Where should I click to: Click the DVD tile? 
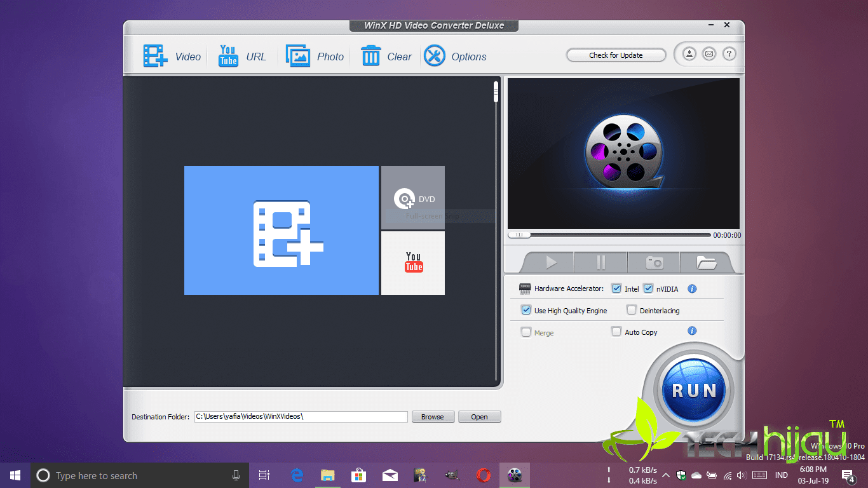pyautogui.click(x=413, y=198)
